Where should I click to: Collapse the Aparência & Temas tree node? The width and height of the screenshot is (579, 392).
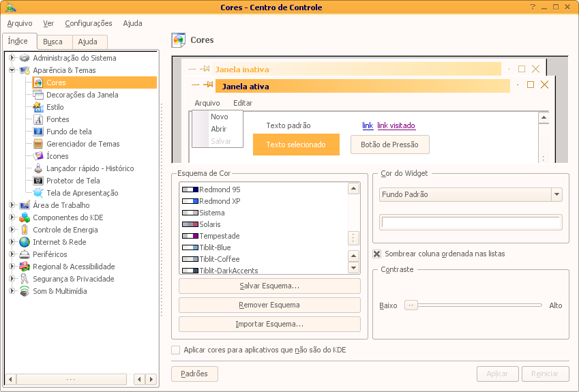click(12, 70)
